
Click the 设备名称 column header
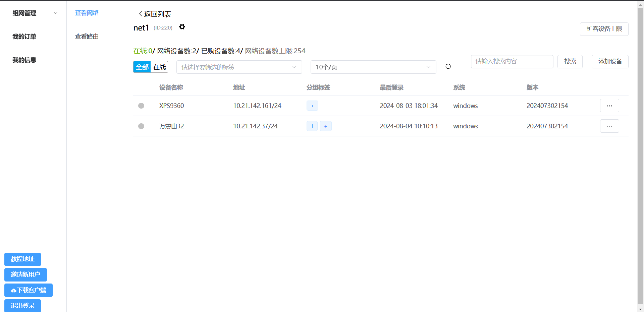[171, 87]
